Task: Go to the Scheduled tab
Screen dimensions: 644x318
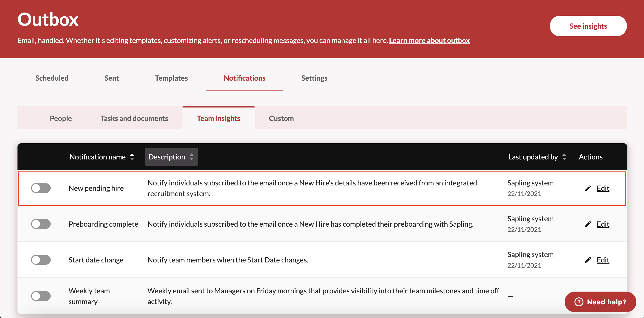Action: (52, 78)
